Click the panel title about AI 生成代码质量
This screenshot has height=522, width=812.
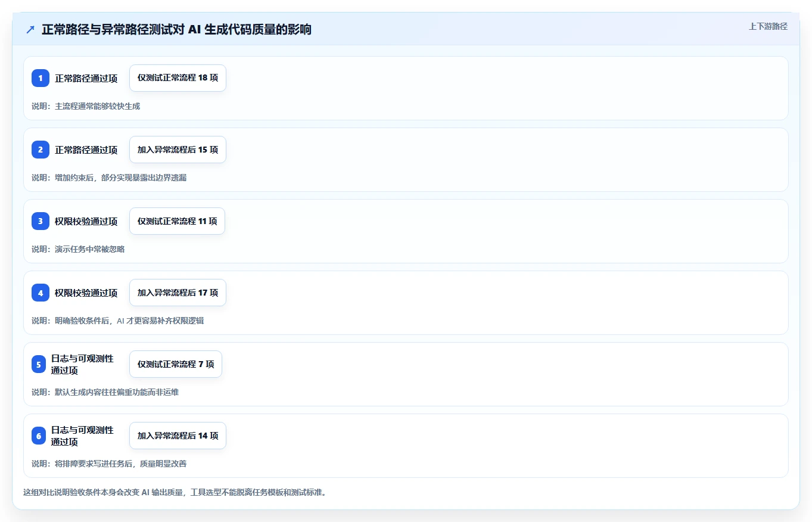click(x=176, y=30)
